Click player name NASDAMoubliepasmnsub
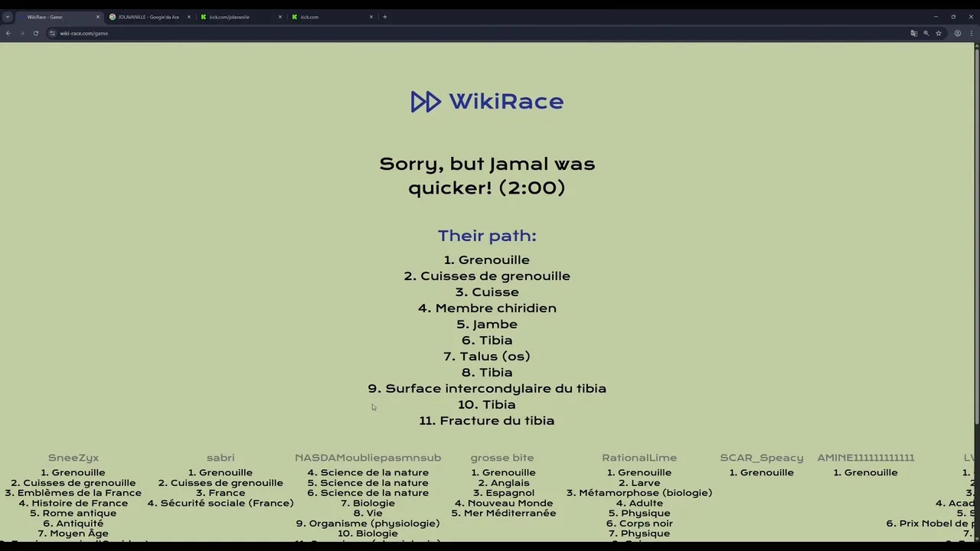The image size is (980, 551). pos(368,458)
